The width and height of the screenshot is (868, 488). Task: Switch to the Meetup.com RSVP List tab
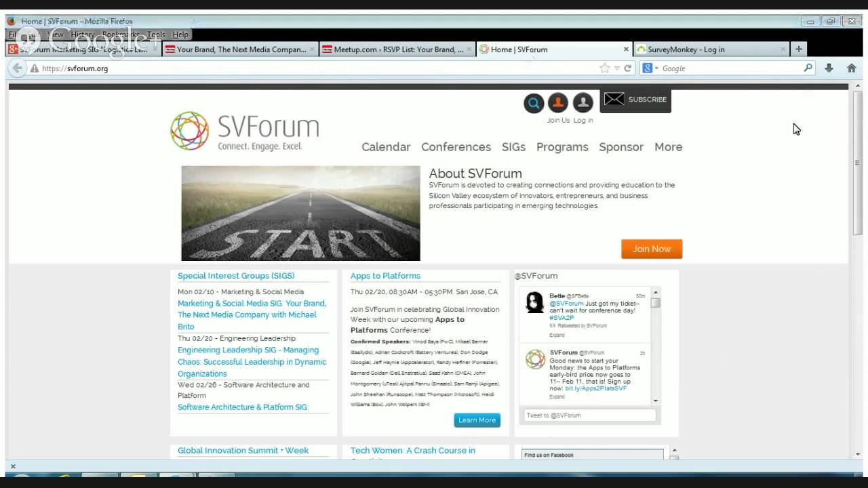pyautogui.click(x=397, y=49)
